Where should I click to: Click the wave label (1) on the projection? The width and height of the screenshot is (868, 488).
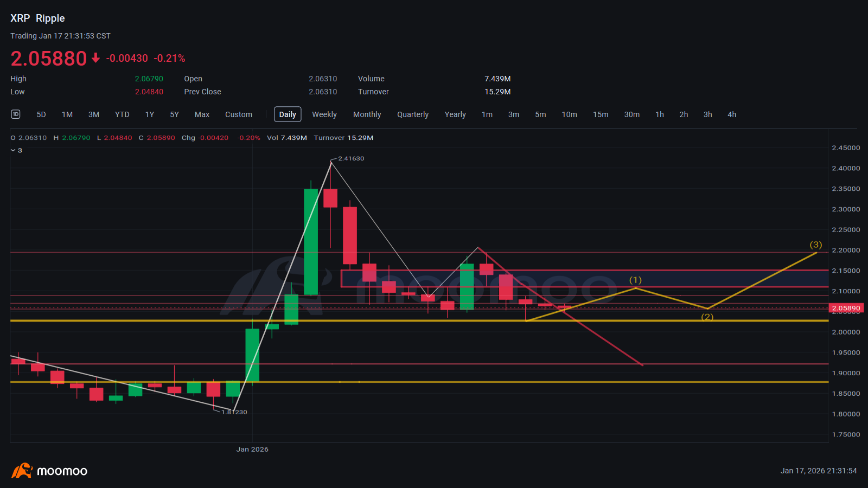pos(635,280)
